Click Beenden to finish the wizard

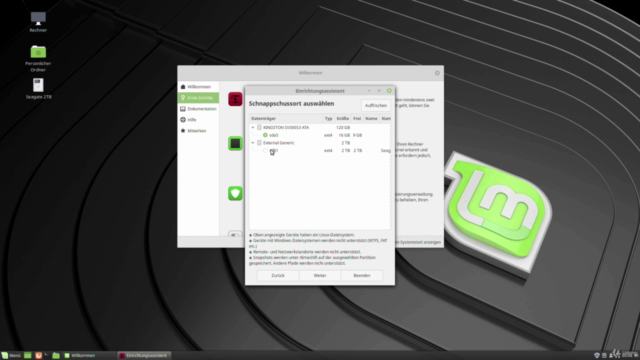(x=362, y=276)
